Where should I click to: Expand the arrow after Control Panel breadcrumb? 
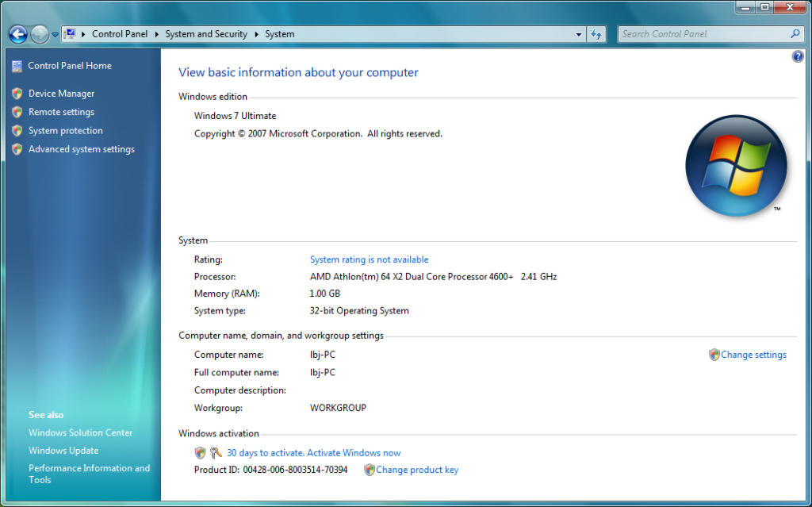point(156,34)
